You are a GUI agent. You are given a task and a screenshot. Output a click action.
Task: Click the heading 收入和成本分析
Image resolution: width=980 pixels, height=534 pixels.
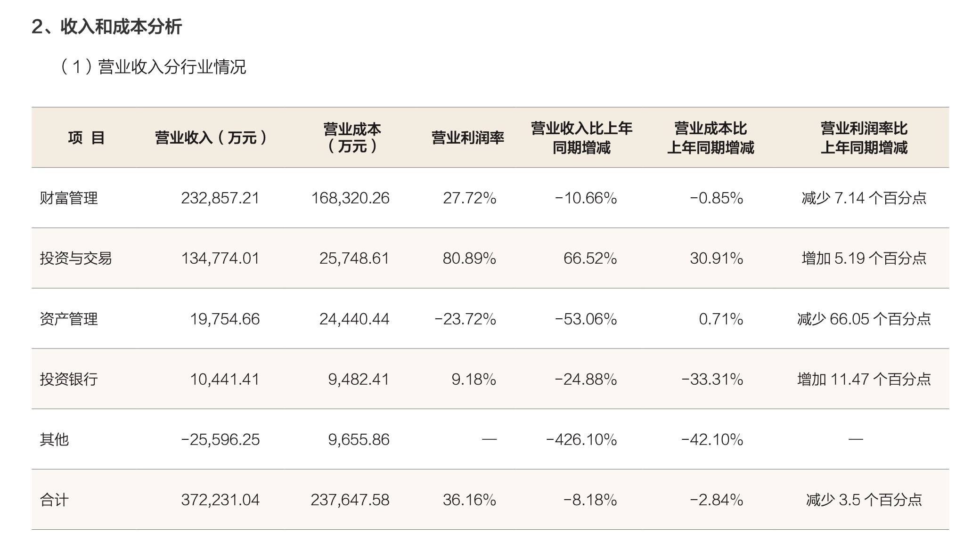(x=107, y=26)
